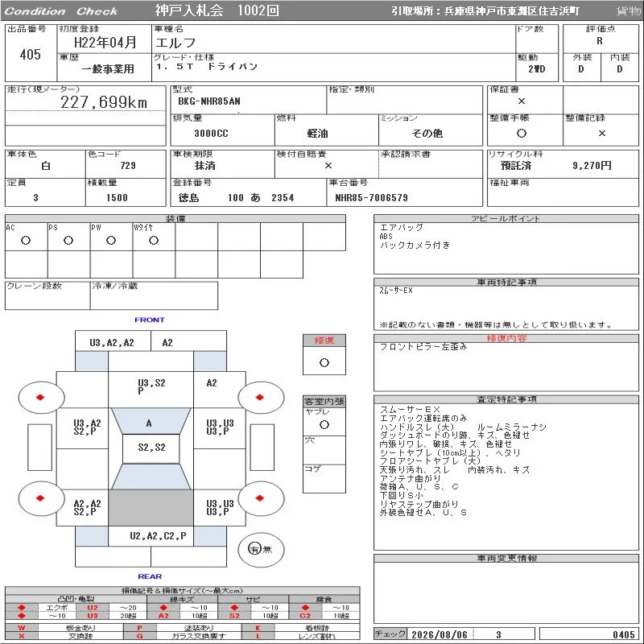This screenshot has width=644, height=644.
Task: Click the rear-left tire red diamond marker
Action: pyautogui.click(x=40, y=498)
